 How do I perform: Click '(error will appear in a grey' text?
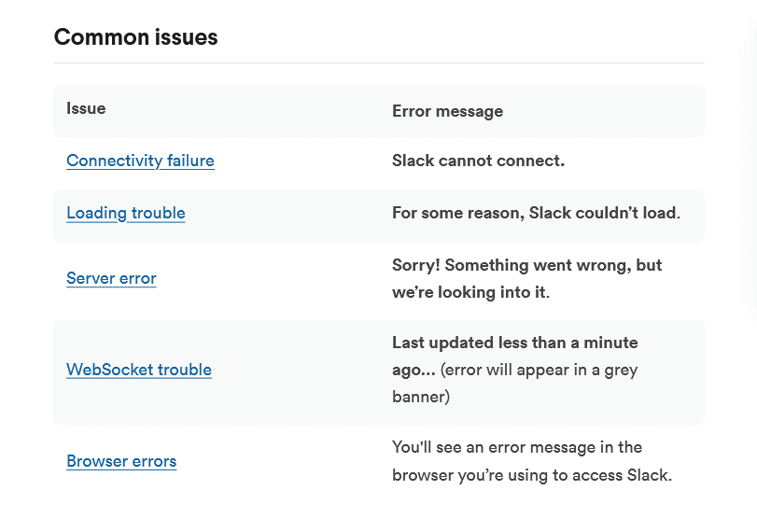coord(540,370)
